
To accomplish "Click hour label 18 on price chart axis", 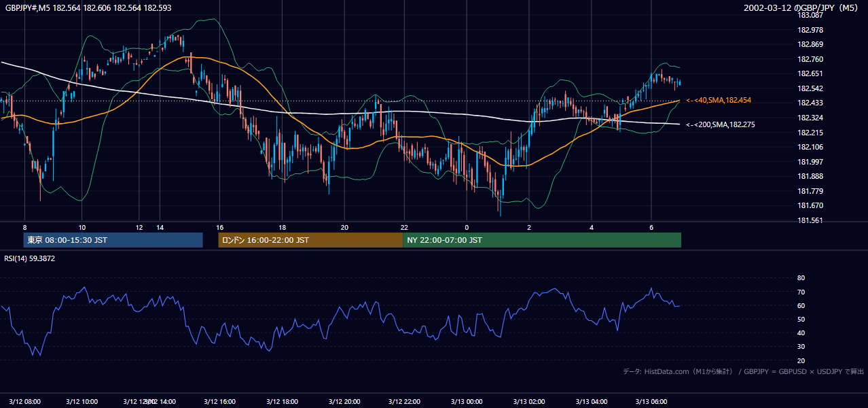I will point(282,227).
